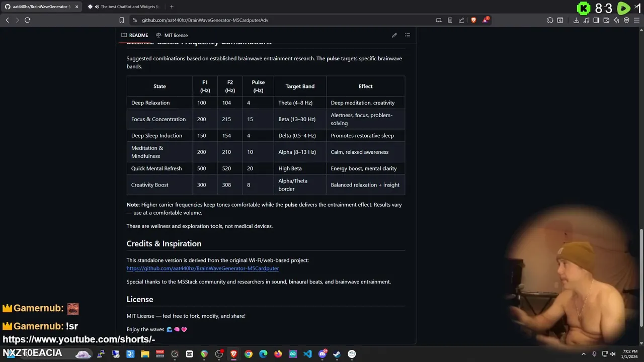This screenshot has height=362, width=644.
Task: Open Steam from the taskbar
Action: click(337, 354)
